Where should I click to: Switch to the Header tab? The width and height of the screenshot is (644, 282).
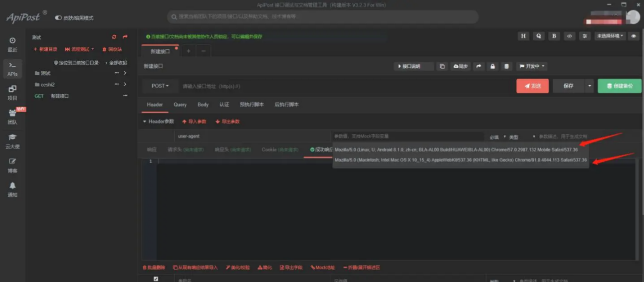pyautogui.click(x=155, y=105)
